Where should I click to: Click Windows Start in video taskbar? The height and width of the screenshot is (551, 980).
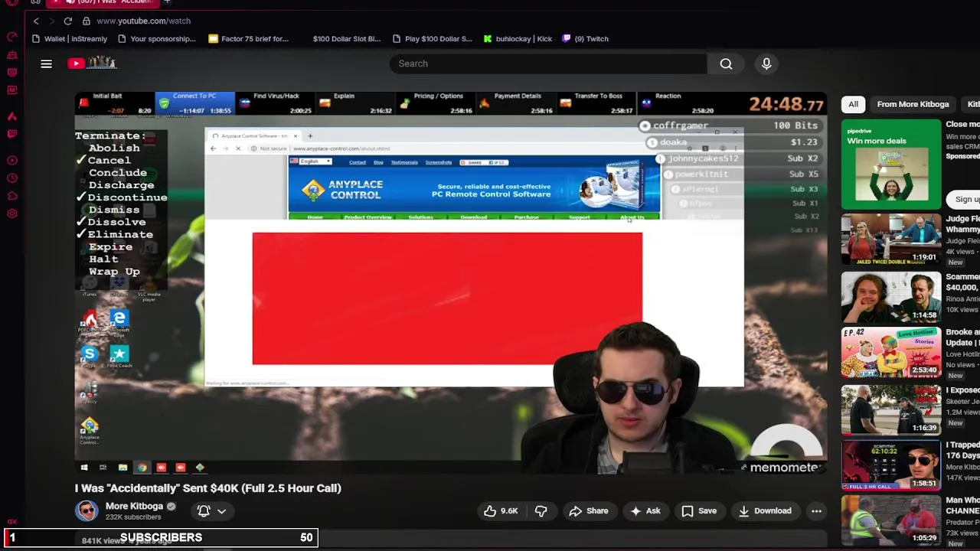point(84,468)
